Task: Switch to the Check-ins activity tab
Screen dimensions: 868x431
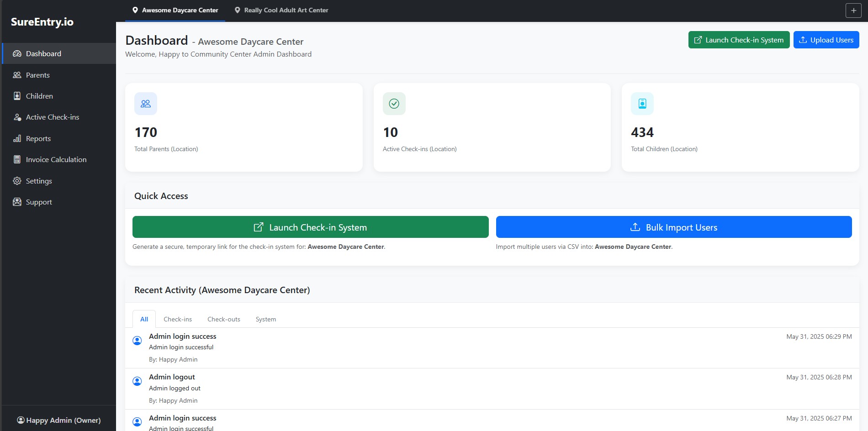Action: pyautogui.click(x=178, y=319)
